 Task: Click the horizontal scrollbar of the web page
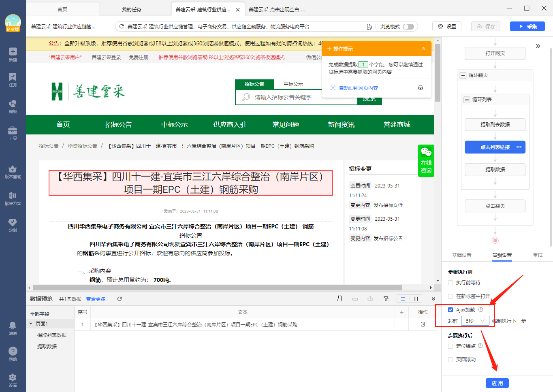218,288
